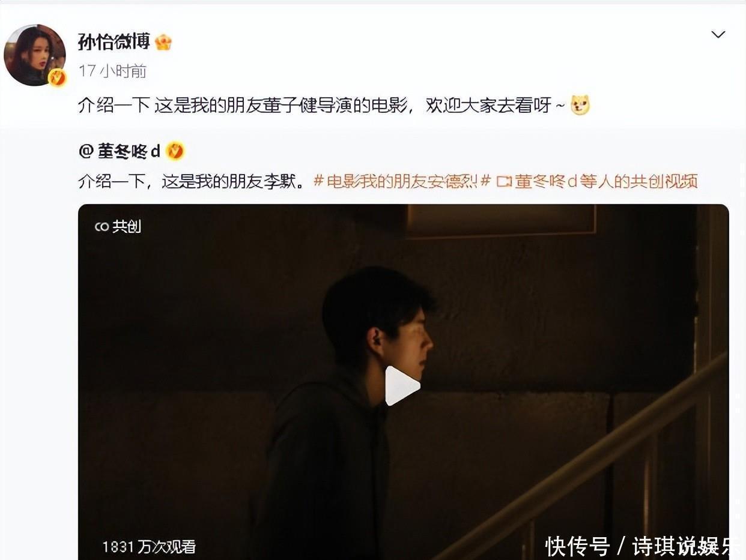
Task: Click the video frame showing man in profile
Action: click(403, 382)
